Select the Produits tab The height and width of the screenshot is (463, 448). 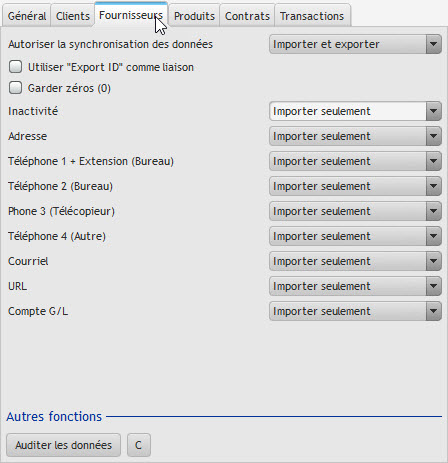pos(194,16)
